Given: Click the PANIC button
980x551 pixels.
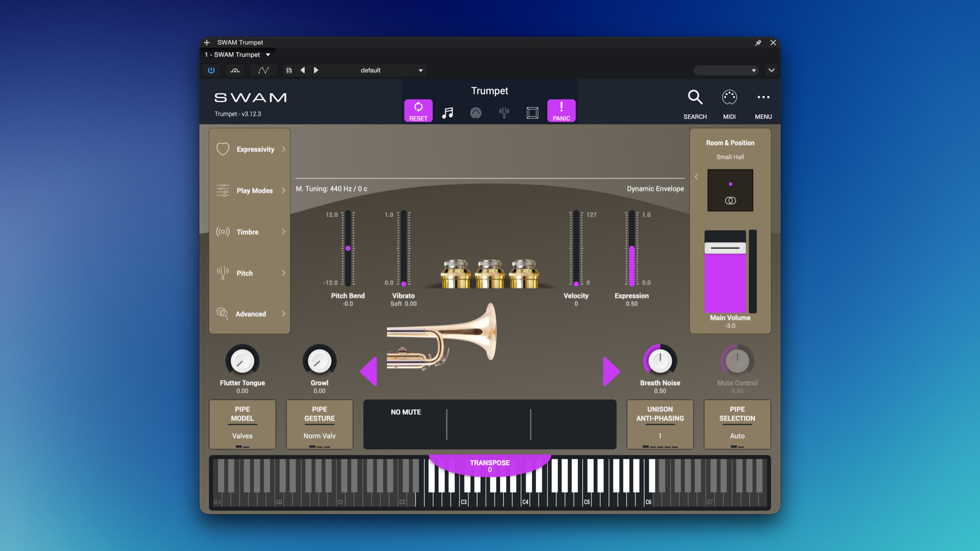Looking at the screenshot, I should pyautogui.click(x=561, y=111).
